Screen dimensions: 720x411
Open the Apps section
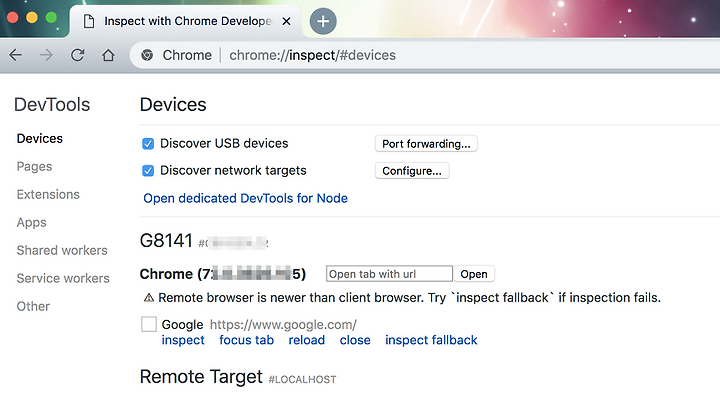tap(32, 223)
